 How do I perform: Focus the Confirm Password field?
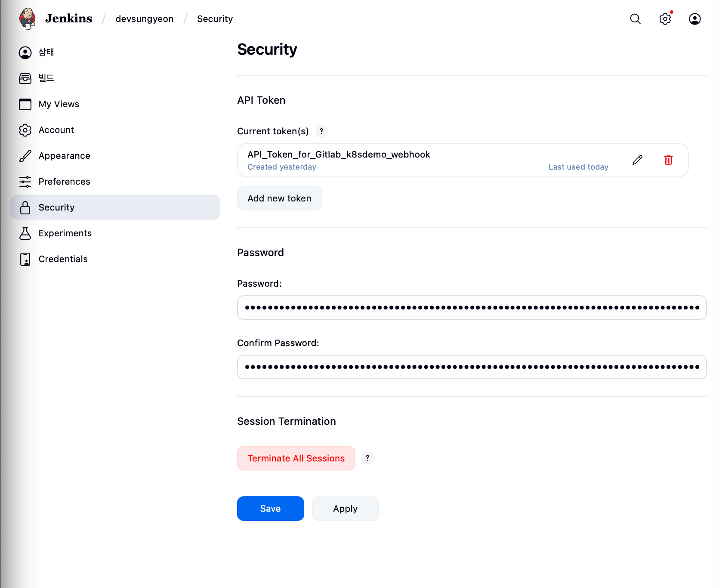click(472, 367)
